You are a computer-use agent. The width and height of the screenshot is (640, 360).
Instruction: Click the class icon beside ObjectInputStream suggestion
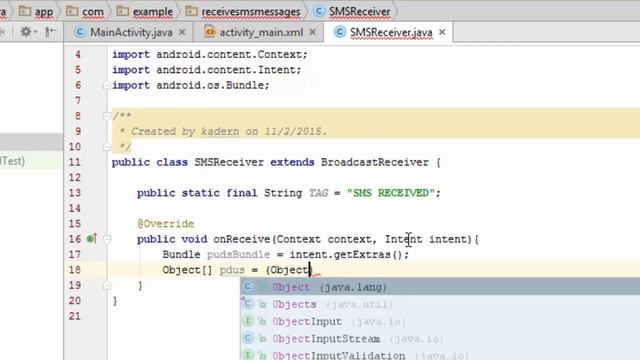tap(248, 338)
